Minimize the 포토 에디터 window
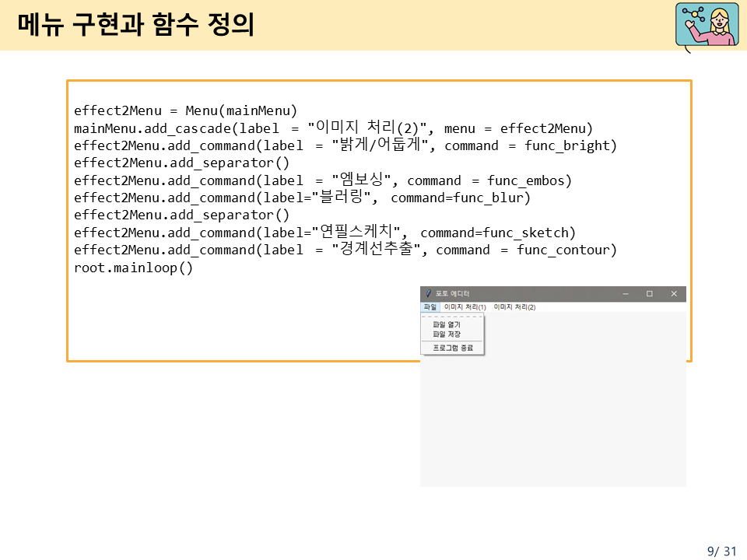Viewport: 747px width, 560px height. click(626, 294)
